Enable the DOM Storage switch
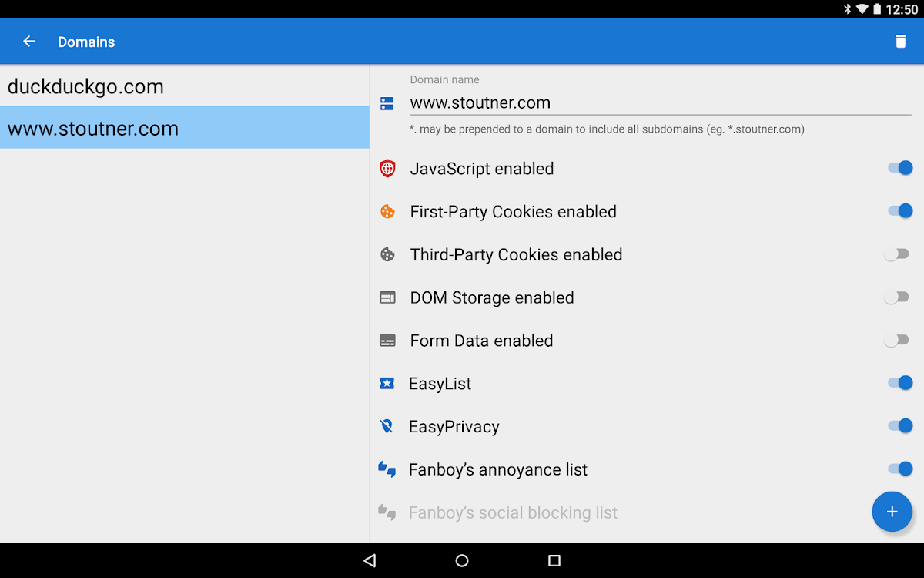924x578 pixels. coord(897,297)
